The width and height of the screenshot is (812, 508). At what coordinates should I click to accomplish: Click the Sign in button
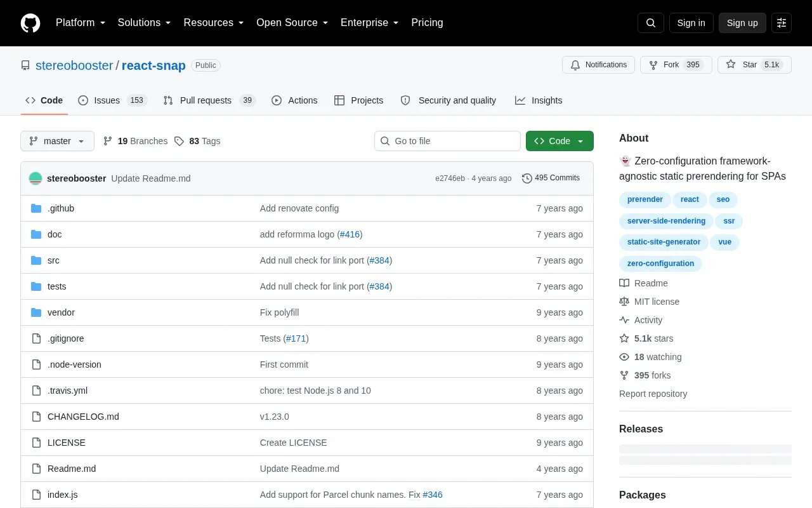(691, 23)
